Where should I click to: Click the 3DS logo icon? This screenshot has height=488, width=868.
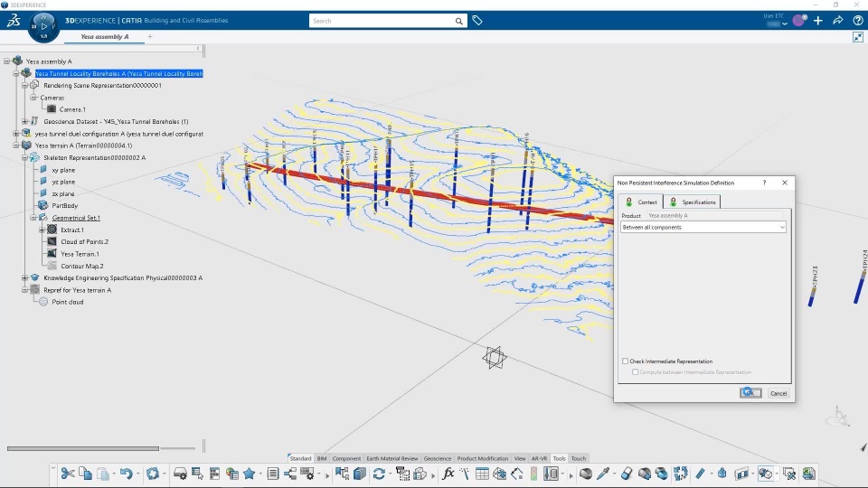[x=14, y=21]
